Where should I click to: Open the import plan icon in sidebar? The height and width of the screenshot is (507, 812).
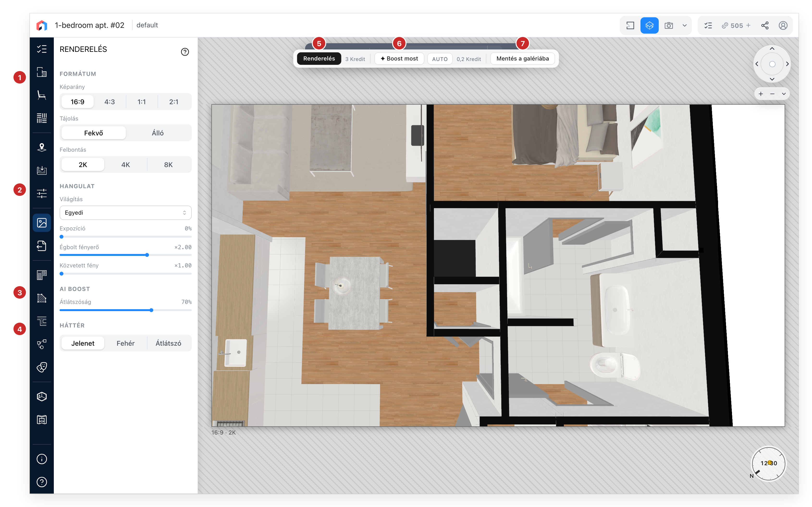(x=42, y=170)
